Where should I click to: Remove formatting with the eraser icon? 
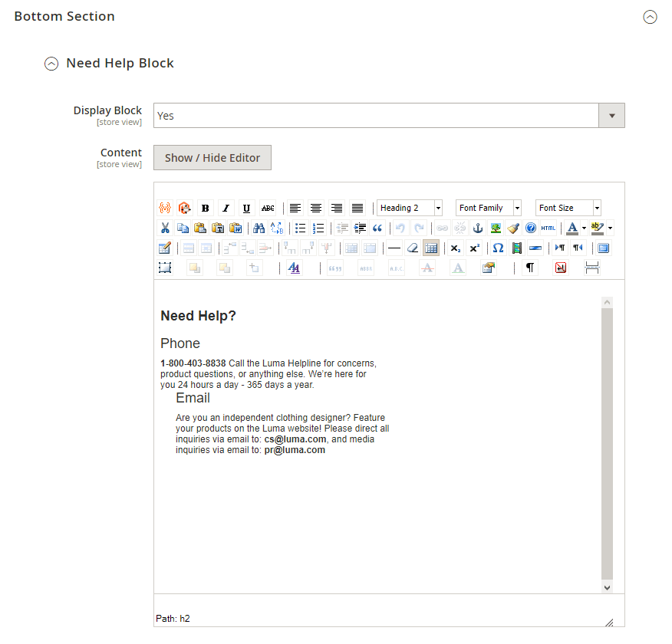coord(412,248)
